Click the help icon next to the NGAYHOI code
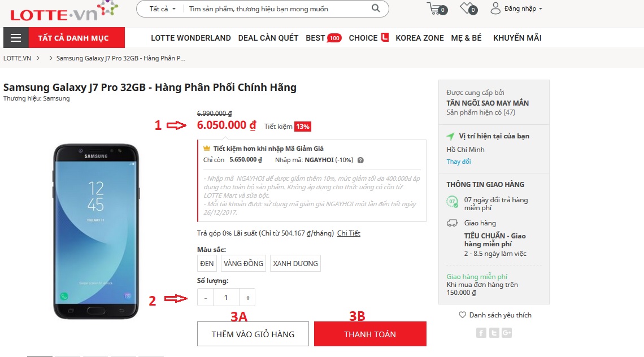 coord(360,160)
